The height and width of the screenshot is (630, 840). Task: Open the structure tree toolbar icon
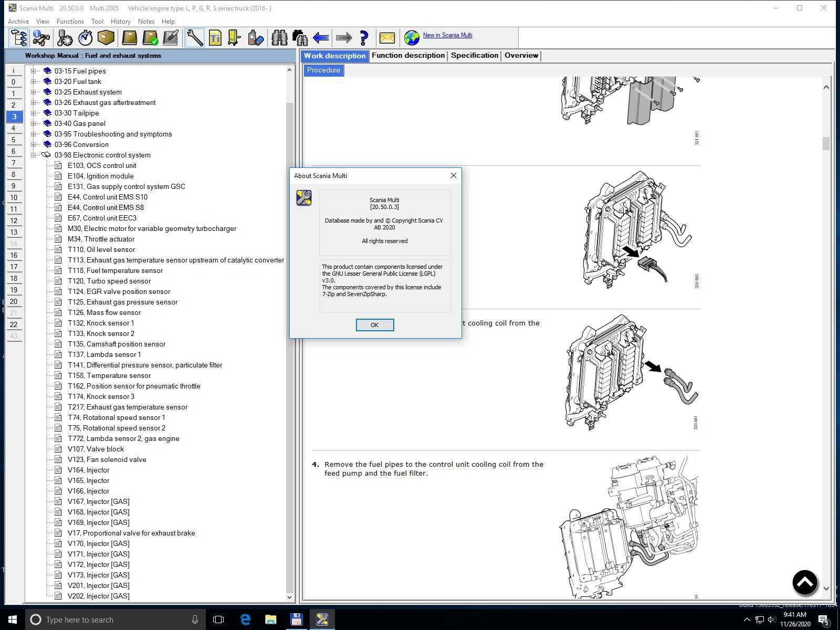click(x=18, y=38)
